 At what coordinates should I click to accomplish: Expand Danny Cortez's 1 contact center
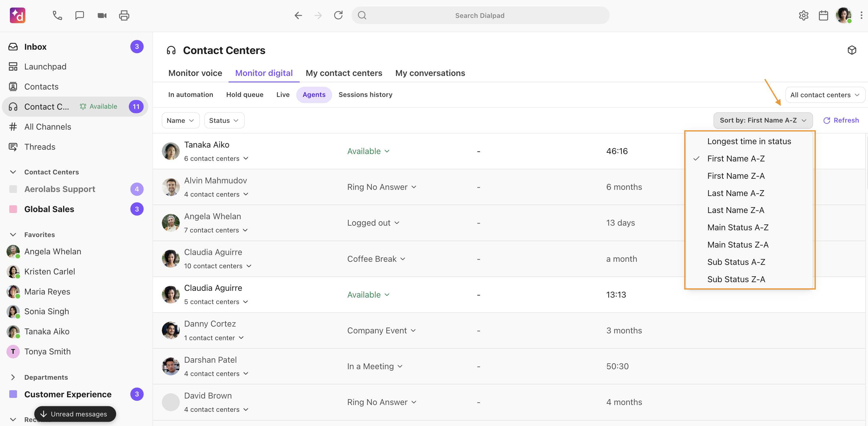tap(214, 338)
